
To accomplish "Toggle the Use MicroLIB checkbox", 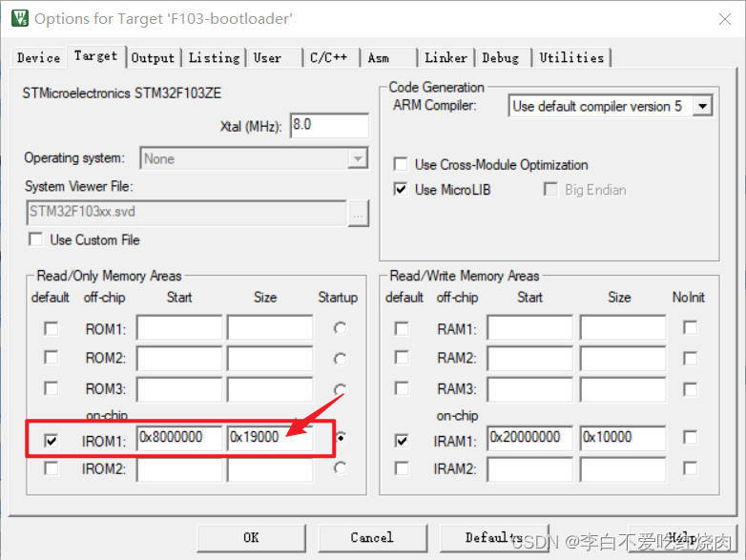I will [x=401, y=189].
